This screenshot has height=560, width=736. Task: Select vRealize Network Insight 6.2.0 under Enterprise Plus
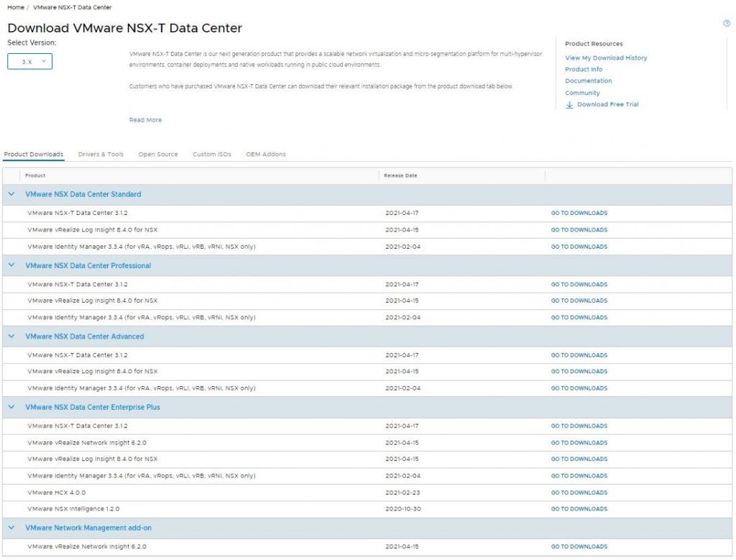(x=87, y=443)
